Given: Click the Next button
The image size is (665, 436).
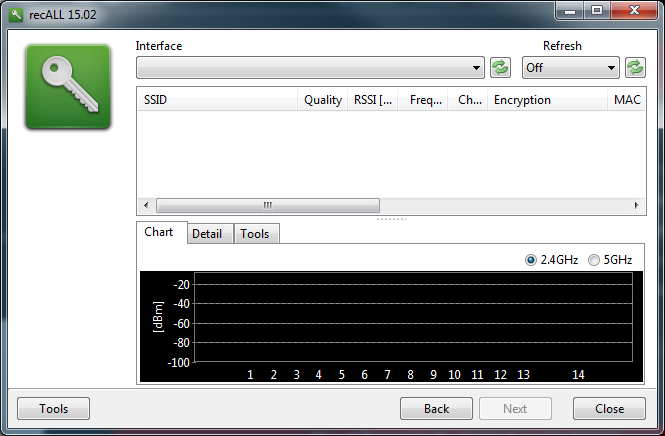Looking at the screenshot, I should (x=515, y=408).
